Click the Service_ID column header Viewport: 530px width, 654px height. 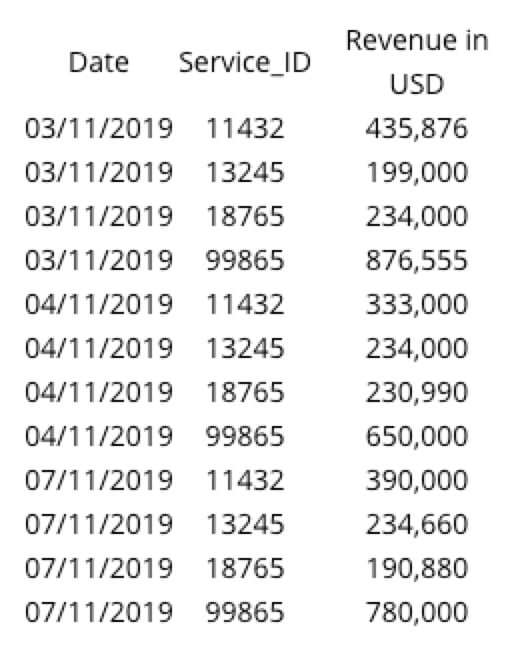[245, 63]
